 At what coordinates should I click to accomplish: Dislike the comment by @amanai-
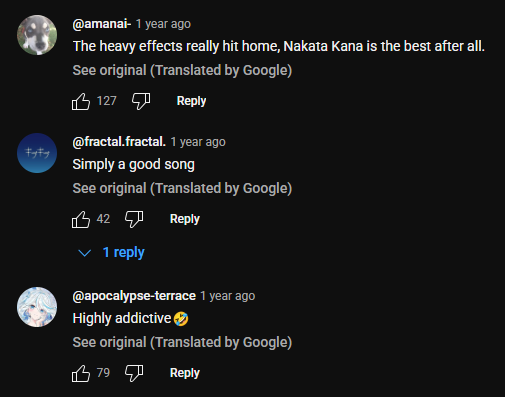141,101
